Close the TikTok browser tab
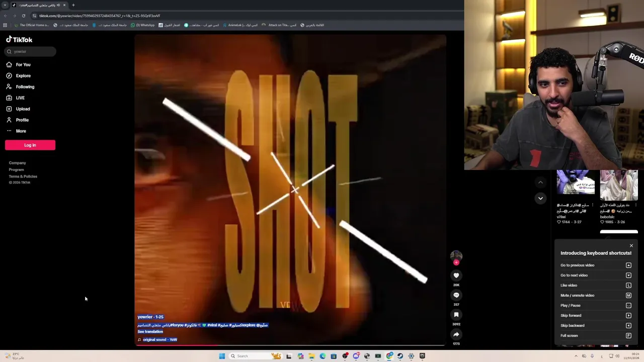This screenshot has width=644, height=362. [64, 5]
